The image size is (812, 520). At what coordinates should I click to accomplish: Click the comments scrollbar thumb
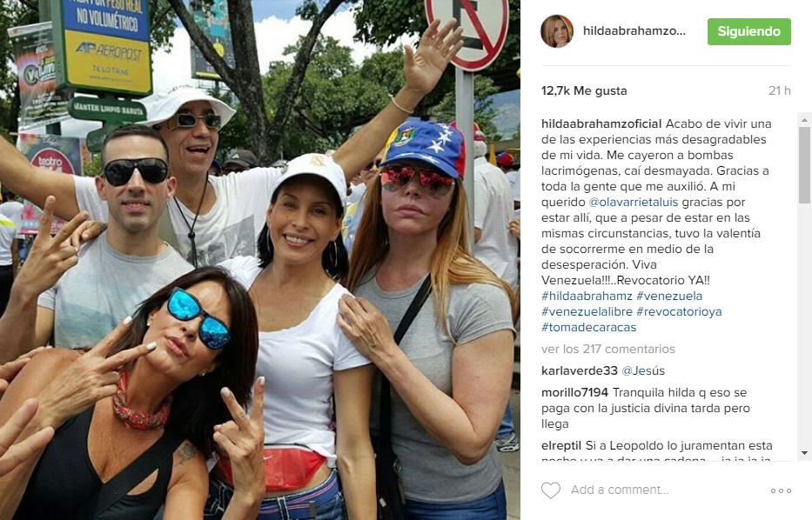[804, 165]
